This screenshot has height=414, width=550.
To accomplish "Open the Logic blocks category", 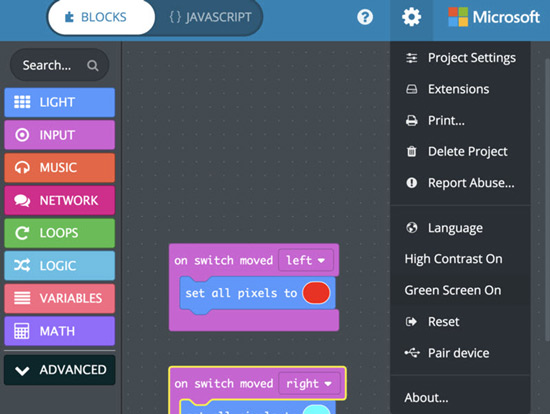I will pos(59,266).
